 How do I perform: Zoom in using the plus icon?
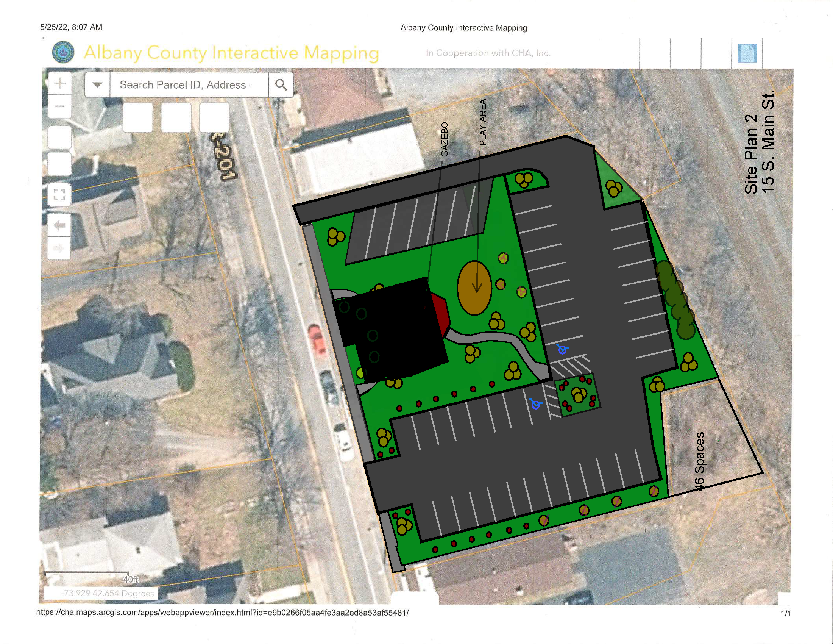pyautogui.click(x=60, y=83)
